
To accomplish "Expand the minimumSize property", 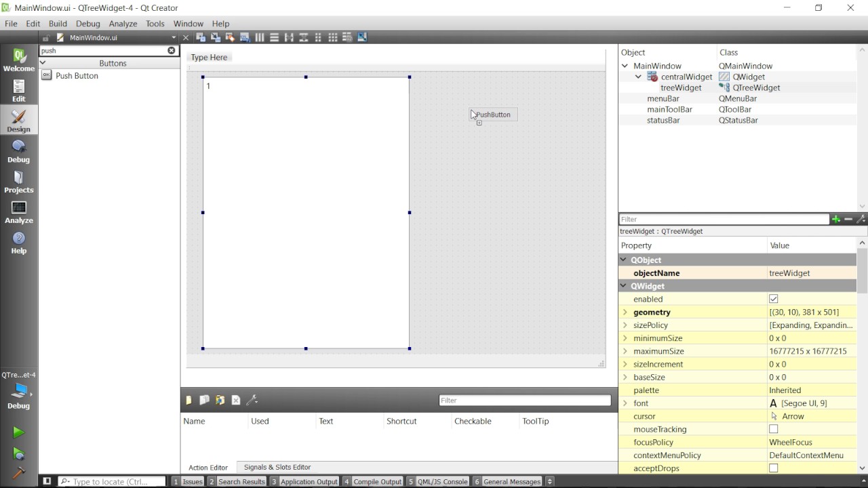I will [625, 338].
